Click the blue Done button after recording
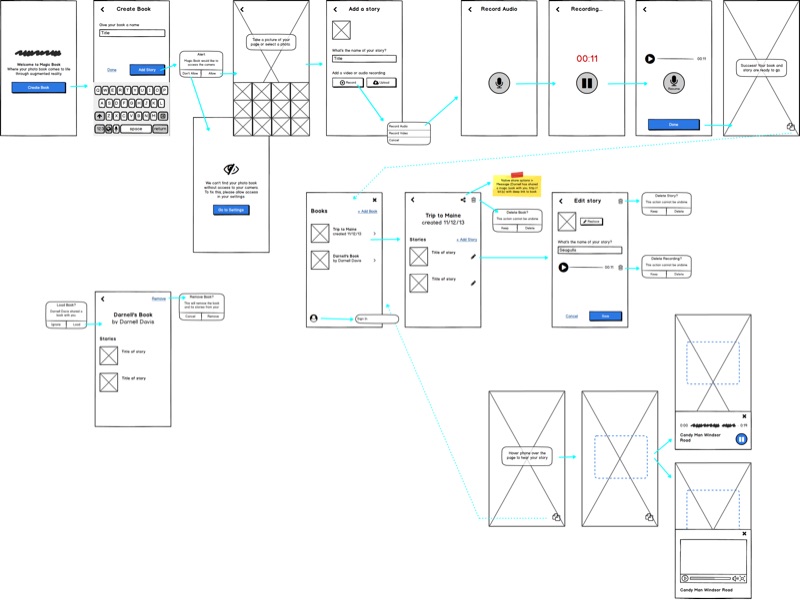The height and width of the screenshot is (600, 800). (x=673, y=124)
